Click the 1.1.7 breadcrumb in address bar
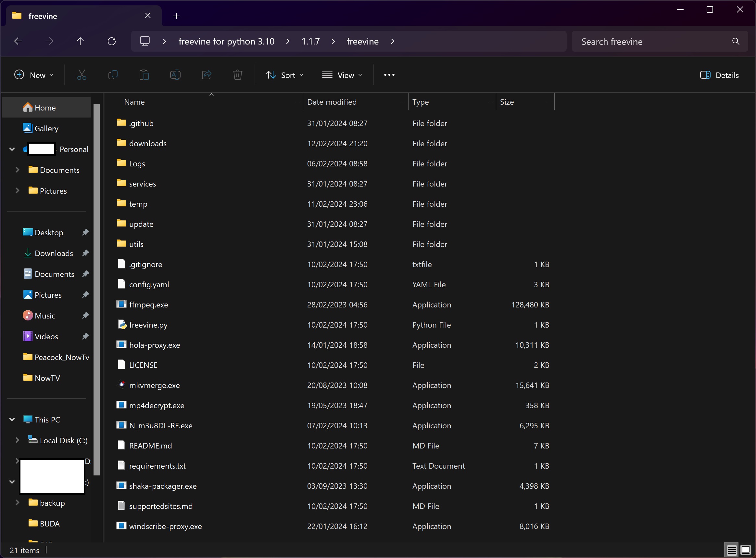756x558 pixels. tap(310, 41)
